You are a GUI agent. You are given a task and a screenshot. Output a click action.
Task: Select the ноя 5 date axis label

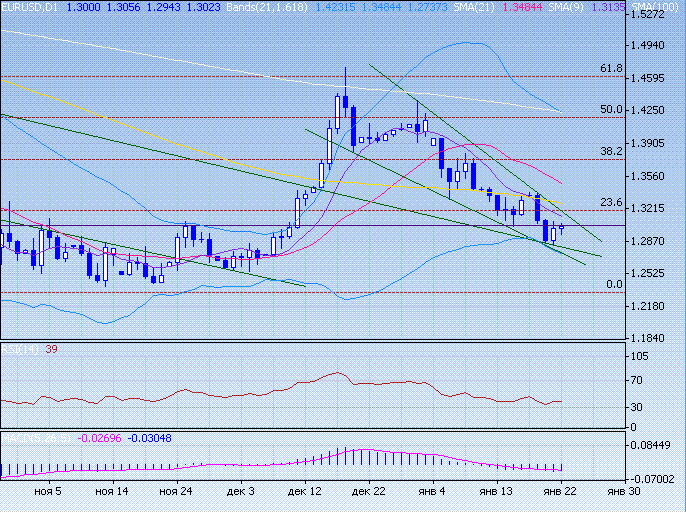(48, 492)
